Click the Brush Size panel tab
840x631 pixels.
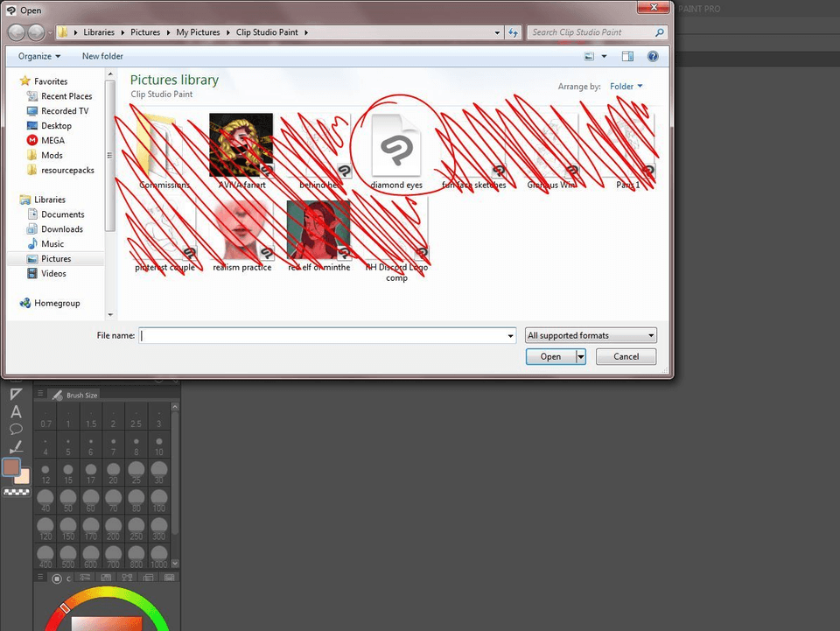click(80, 395)
